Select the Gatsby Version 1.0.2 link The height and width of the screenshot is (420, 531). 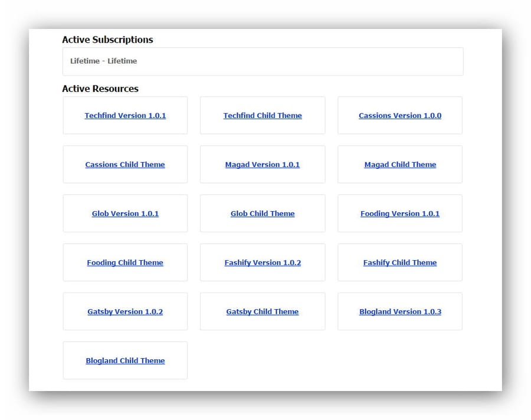coord(125,312)
